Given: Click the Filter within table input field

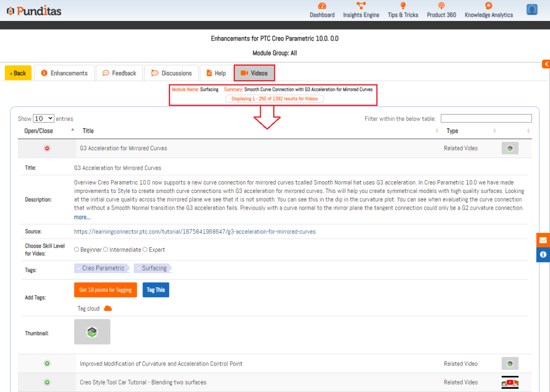Looking at the screenshot, I should 486,118.
